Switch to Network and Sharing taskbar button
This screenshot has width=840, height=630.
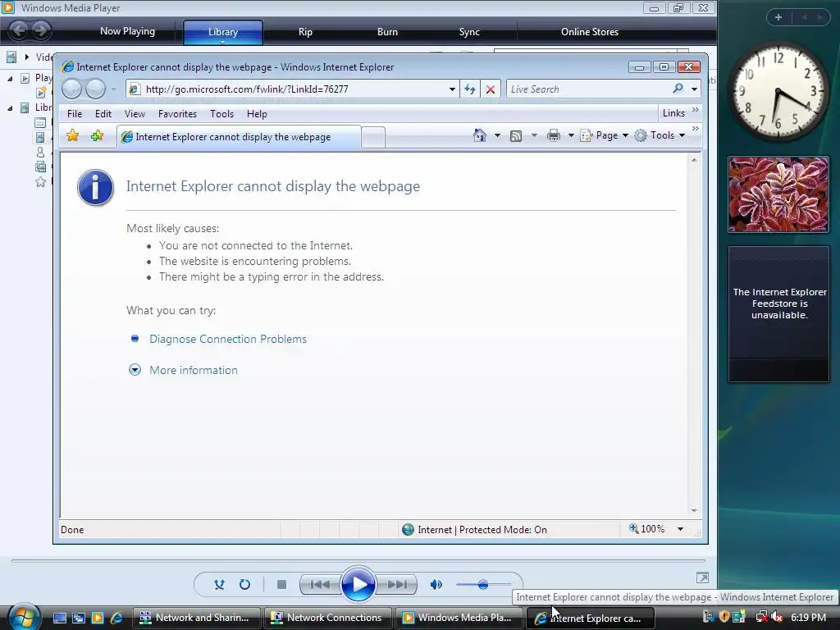click(x=197, y=618)
